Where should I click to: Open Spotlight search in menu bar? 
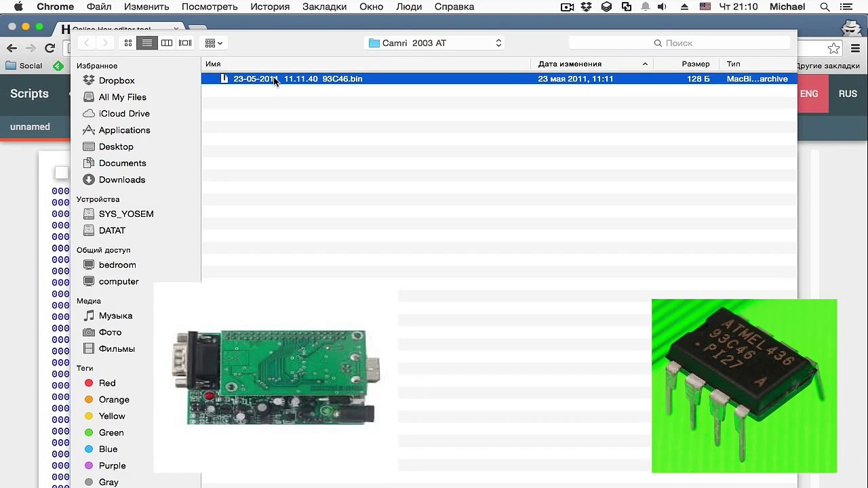(825, 7)
